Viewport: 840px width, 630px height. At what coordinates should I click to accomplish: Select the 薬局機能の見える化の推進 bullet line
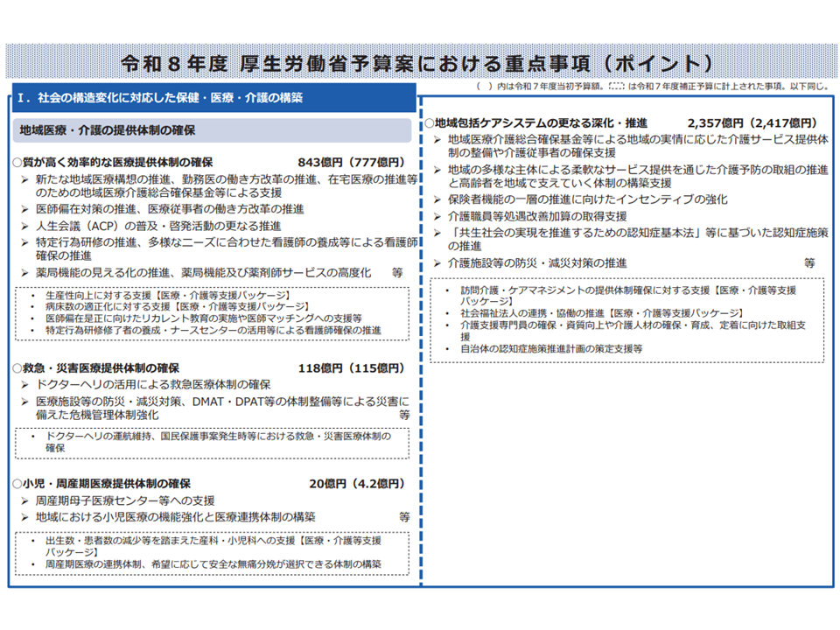[203, 273]
